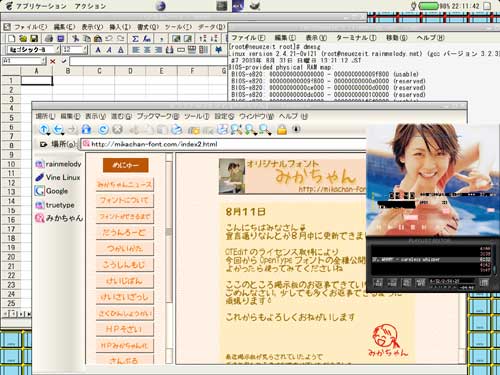Stop loading with browser stop icon

click(118, 129)
